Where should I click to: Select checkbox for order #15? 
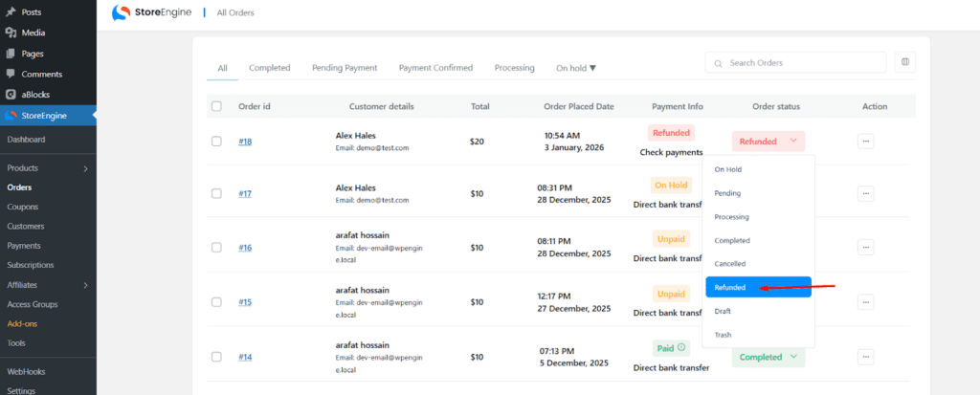click(x=216, y=302)
